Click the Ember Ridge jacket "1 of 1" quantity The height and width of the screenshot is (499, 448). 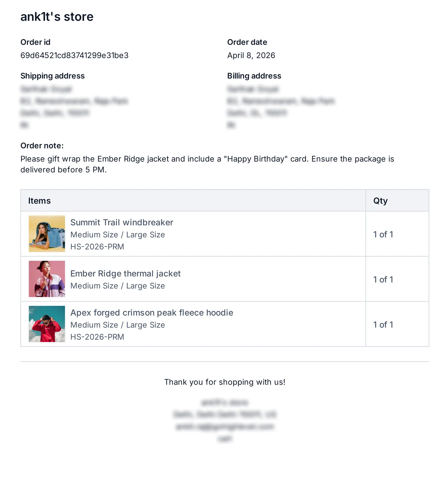tap(383, 279)
